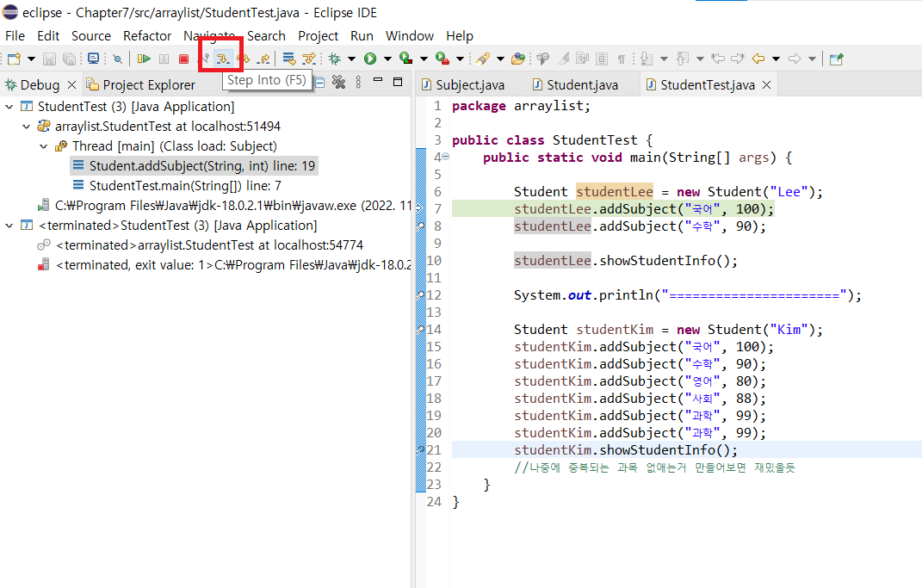
Task: Open the Help menu
Action: pyautogui.click(x=459, y=36)
